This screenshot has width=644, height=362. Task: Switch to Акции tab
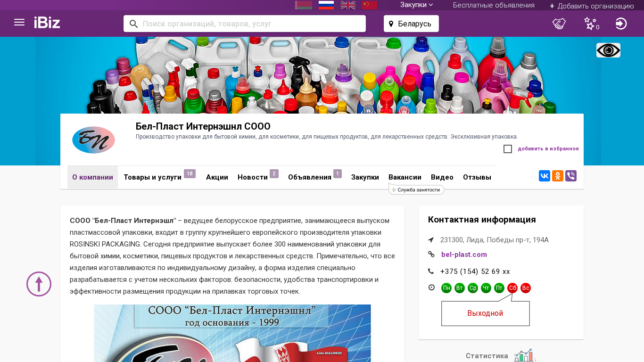pyautogui.click(x=217, y=177)
